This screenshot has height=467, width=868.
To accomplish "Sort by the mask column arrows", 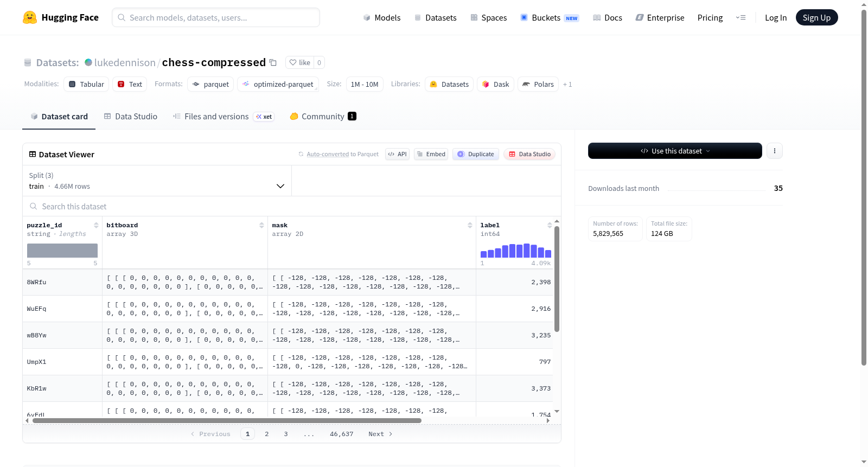I will click(x=470, y=225).
